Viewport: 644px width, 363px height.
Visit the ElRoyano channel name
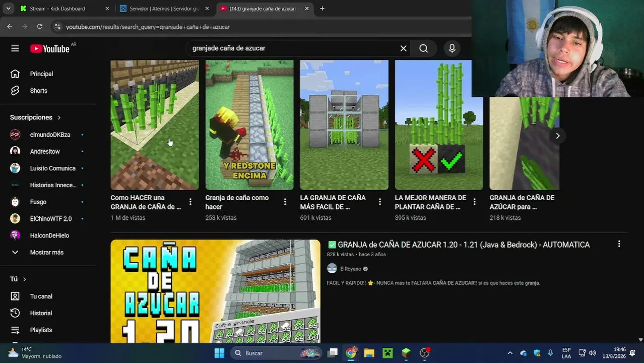tap(351, 269)
